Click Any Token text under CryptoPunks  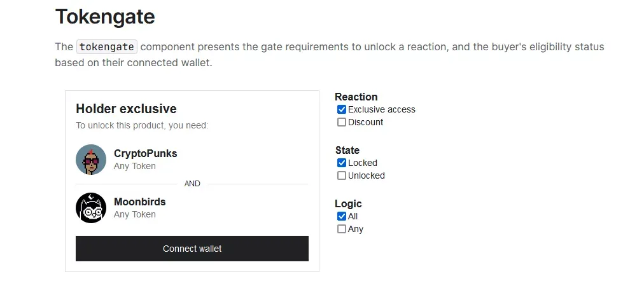click(x=135, y=166)
